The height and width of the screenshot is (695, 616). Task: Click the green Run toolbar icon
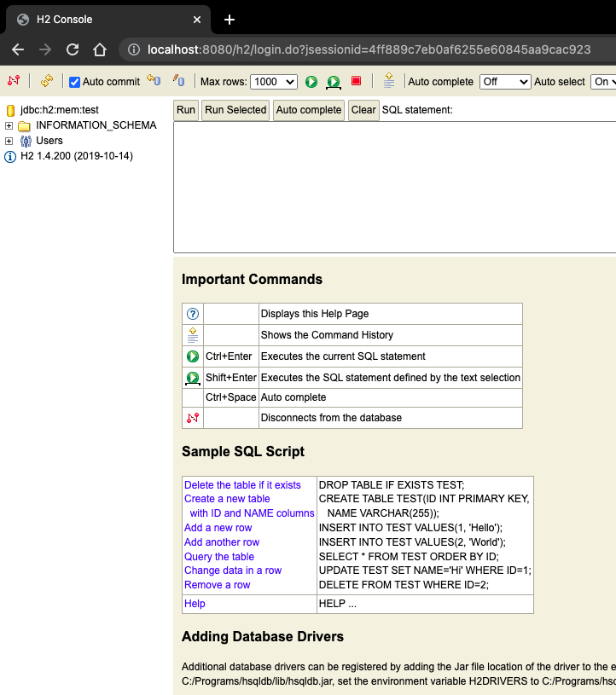[x=311, y=82]
